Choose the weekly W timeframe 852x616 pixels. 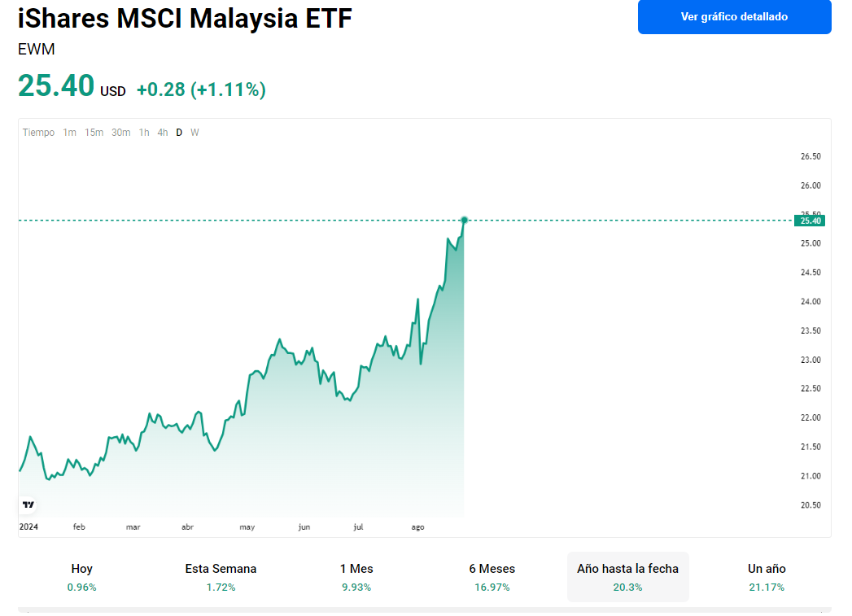194,133
